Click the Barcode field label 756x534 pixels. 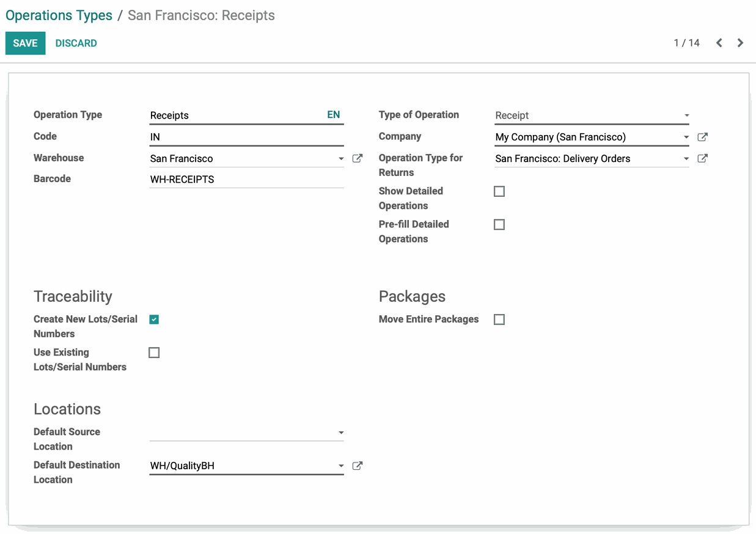point(52,178)
